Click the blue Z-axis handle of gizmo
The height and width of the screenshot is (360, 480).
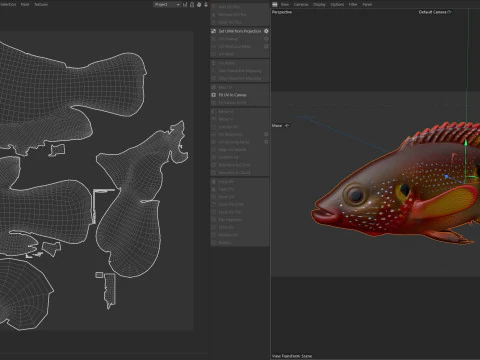coord(447,176)
